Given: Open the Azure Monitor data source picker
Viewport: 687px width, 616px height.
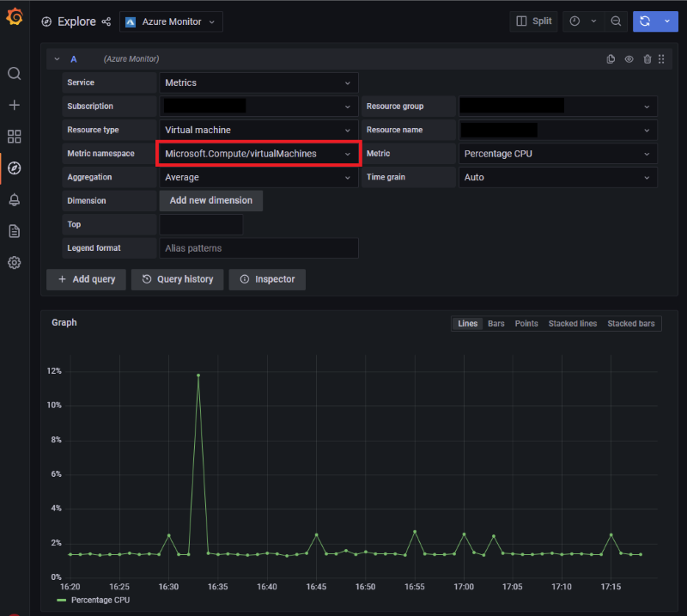Looking at the screenshot, I should [x=171, y=21].
